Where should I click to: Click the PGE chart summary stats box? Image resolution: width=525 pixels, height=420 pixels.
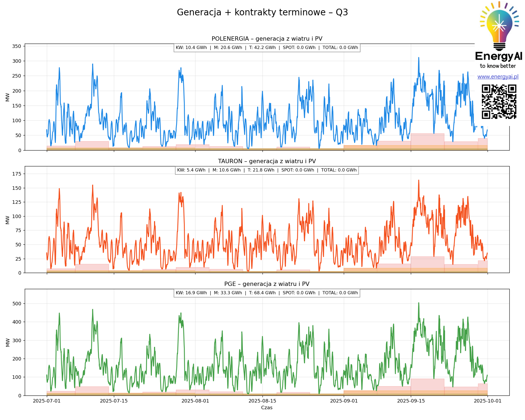(267, 293)
